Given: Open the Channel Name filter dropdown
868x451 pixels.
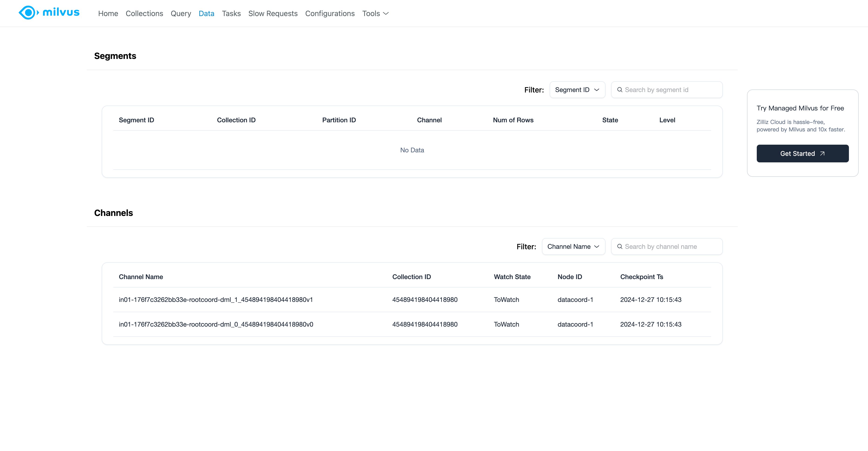Looking at the screenshot, I should (573, 247).
